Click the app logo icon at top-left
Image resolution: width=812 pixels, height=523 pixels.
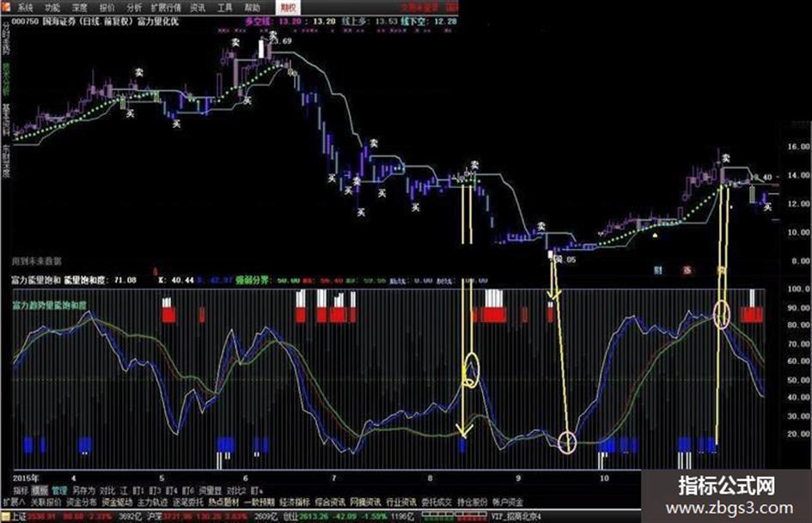[x=5, y=7]
